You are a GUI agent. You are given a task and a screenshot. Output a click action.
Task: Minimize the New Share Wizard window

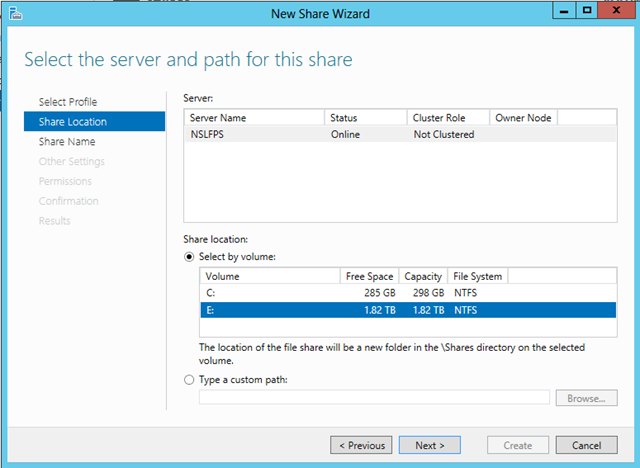[564, 11]
